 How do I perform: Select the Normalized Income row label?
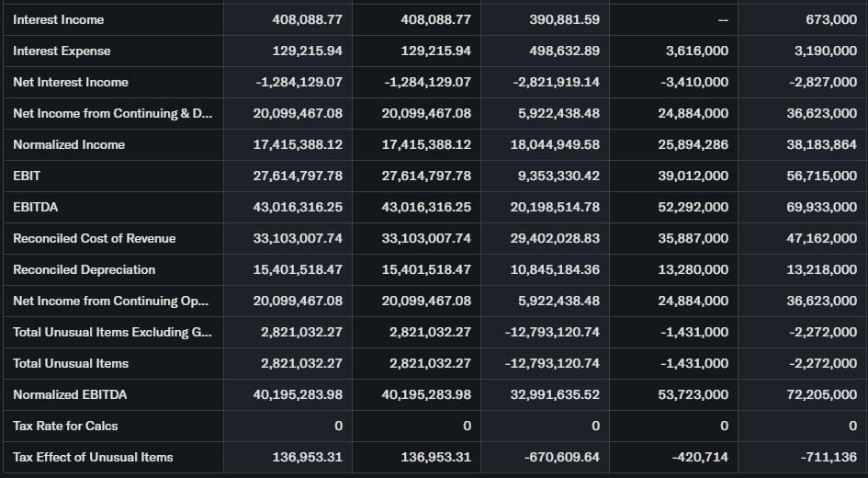pos(69,144)
